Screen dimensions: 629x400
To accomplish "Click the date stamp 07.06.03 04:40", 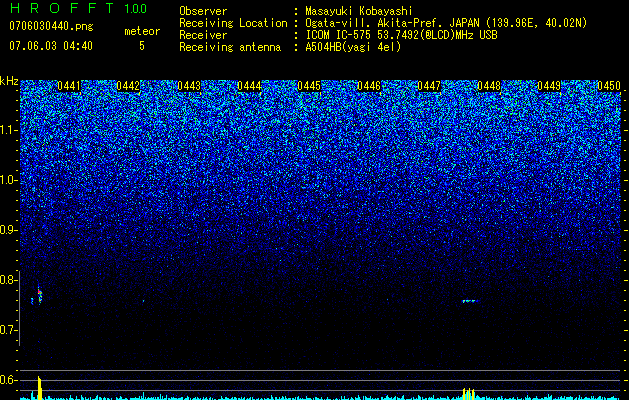I will click(51, 46).
